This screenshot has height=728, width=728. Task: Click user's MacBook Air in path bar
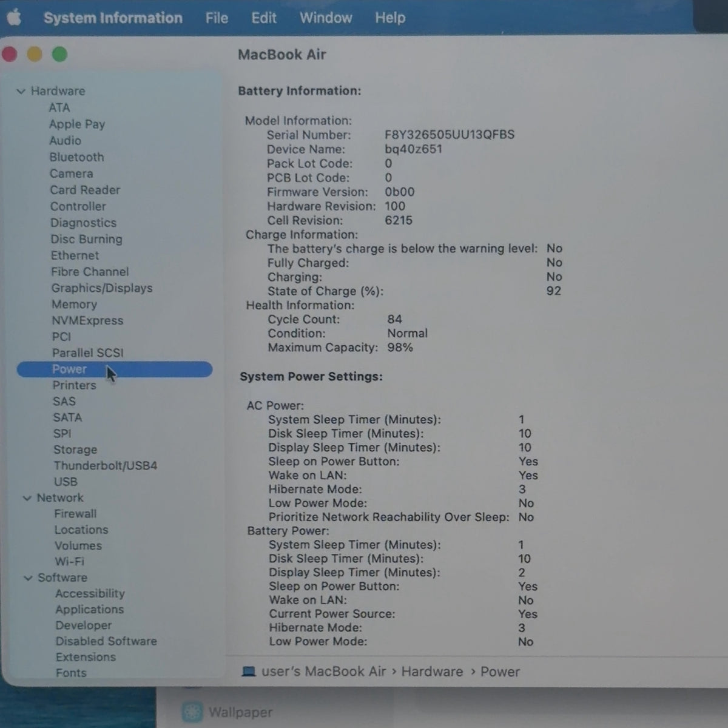click(323, 672)
